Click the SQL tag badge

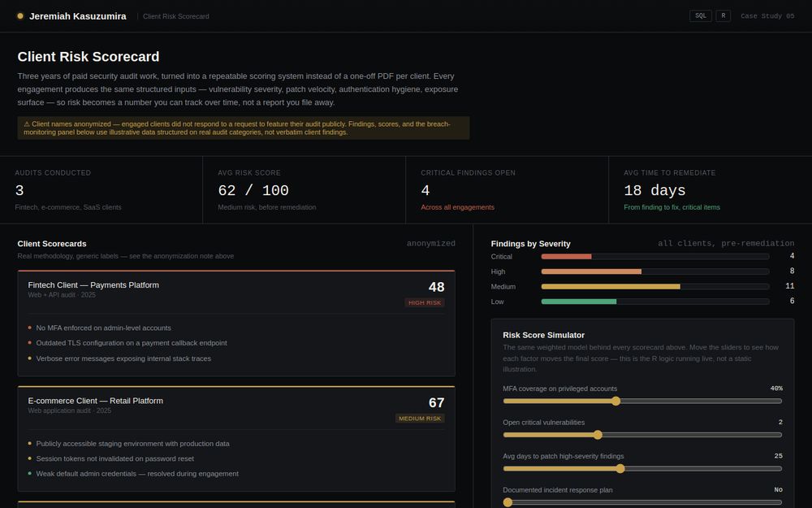click(701, 16)
